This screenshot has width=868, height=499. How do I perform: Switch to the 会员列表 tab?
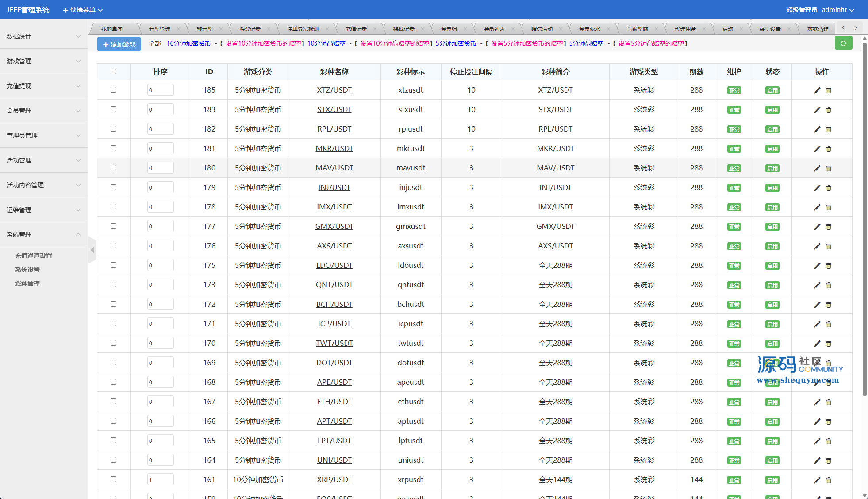[494, 29]
